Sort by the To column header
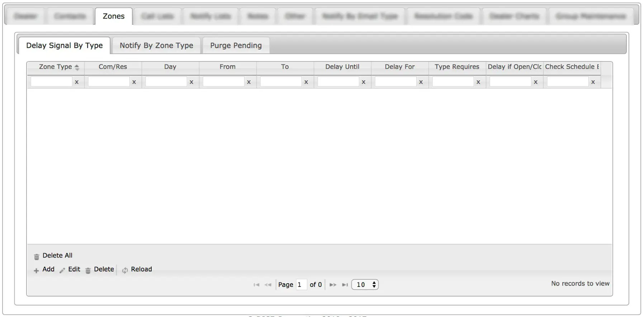The height and width of the screenshot is (317, 644). (x=285, y=67)
